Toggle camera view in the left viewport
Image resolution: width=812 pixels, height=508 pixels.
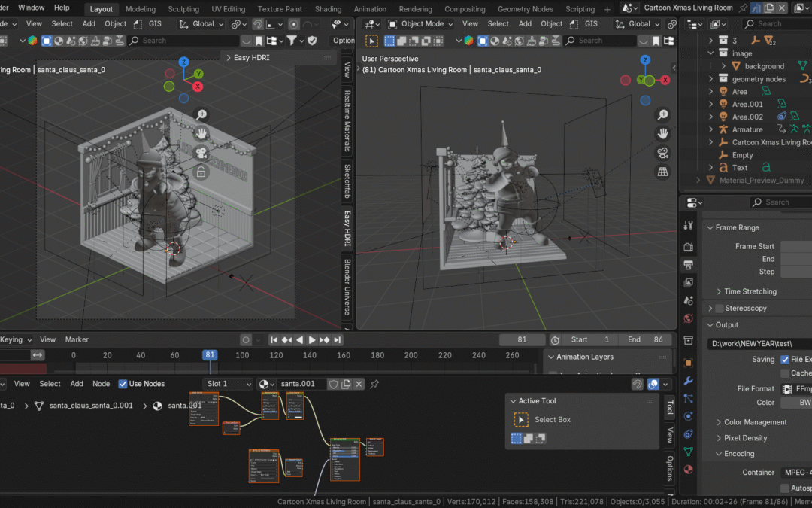(201, 153)
